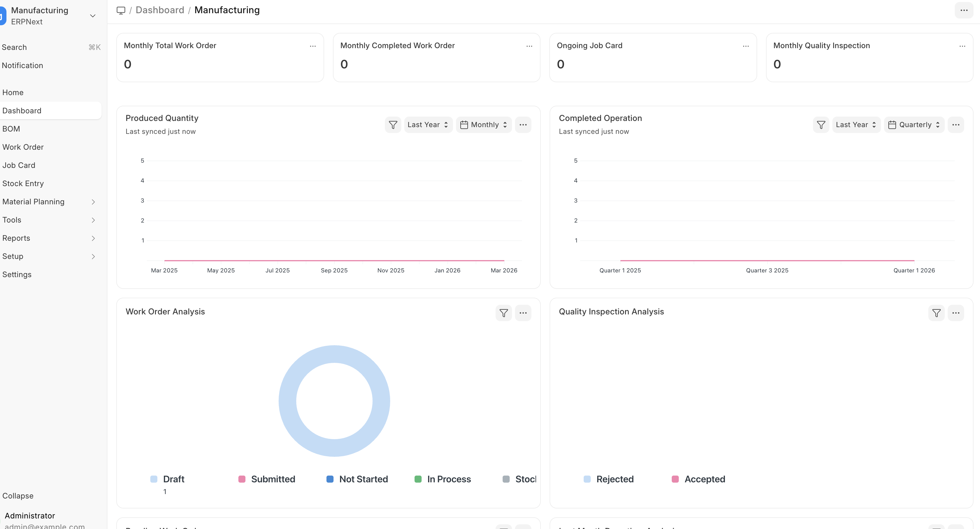980x529 pixels.
Task: Click the desktop monitor icon in the breadcrumb
Action: 121,10
